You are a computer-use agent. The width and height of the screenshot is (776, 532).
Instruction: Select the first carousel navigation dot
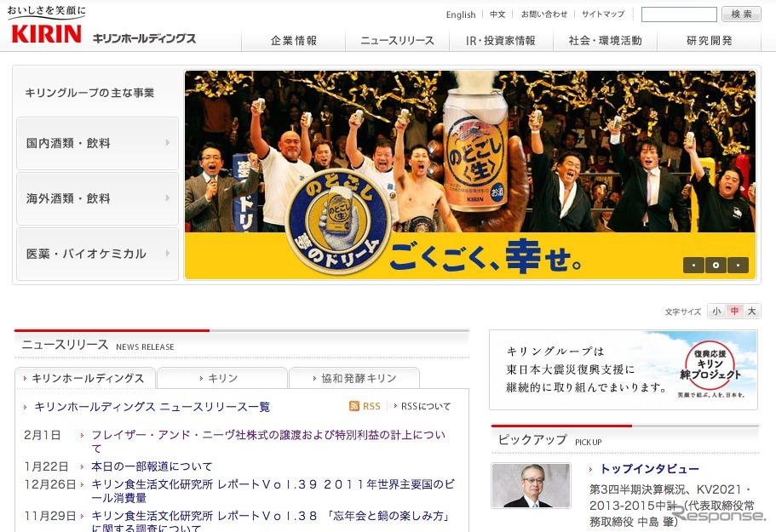pos(694,265)
